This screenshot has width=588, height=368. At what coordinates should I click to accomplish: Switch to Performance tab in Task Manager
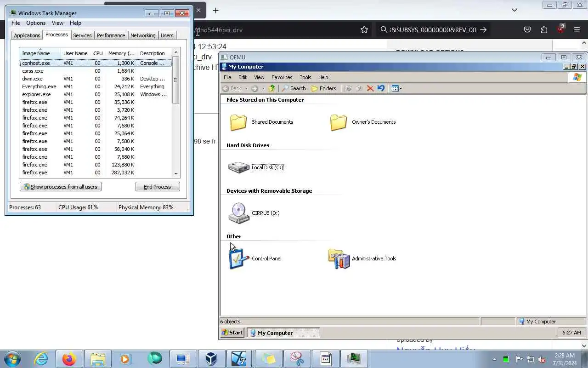(111, 35)
